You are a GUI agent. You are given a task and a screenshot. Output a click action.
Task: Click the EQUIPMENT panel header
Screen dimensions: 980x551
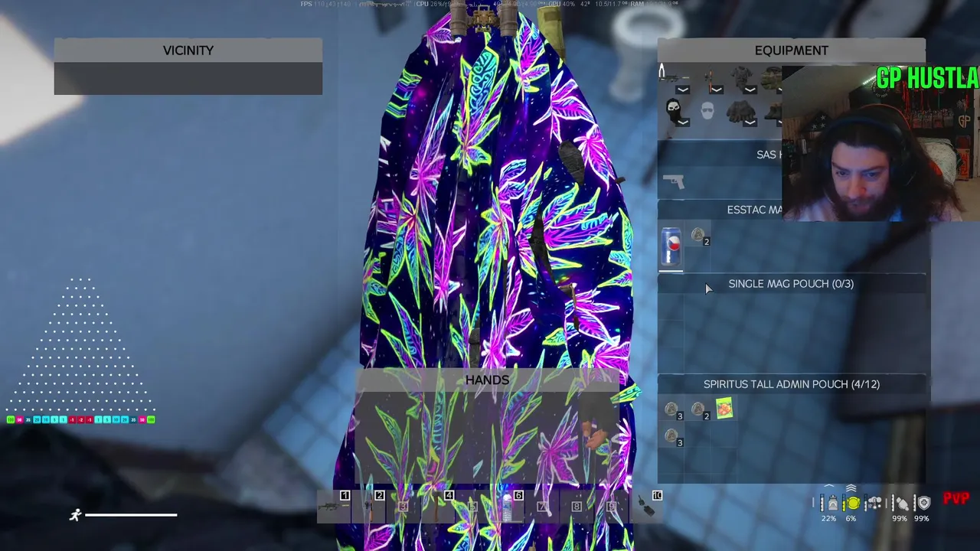click(x=792, y=51)
